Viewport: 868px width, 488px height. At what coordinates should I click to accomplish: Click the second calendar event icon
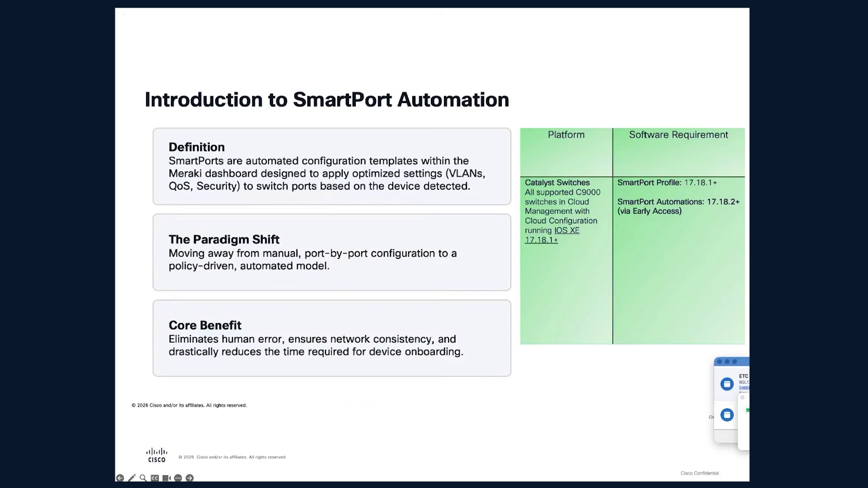(x=727, y=415)
